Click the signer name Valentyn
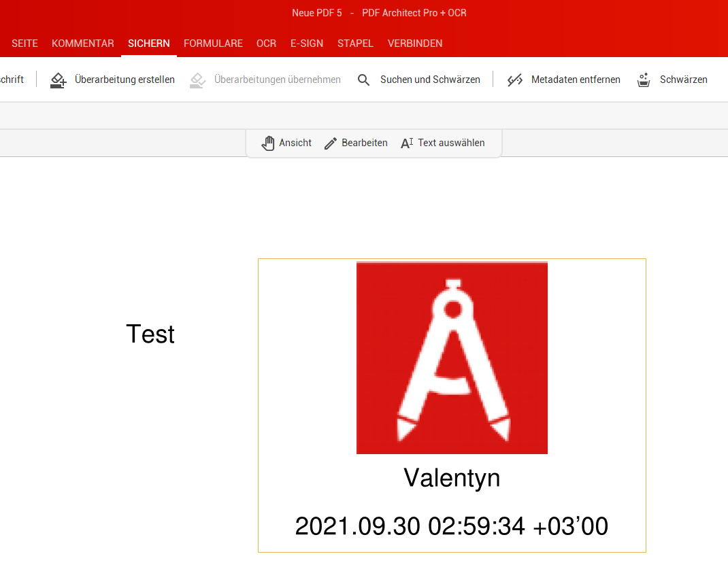 pyautogui.click(x=452, y=479)
